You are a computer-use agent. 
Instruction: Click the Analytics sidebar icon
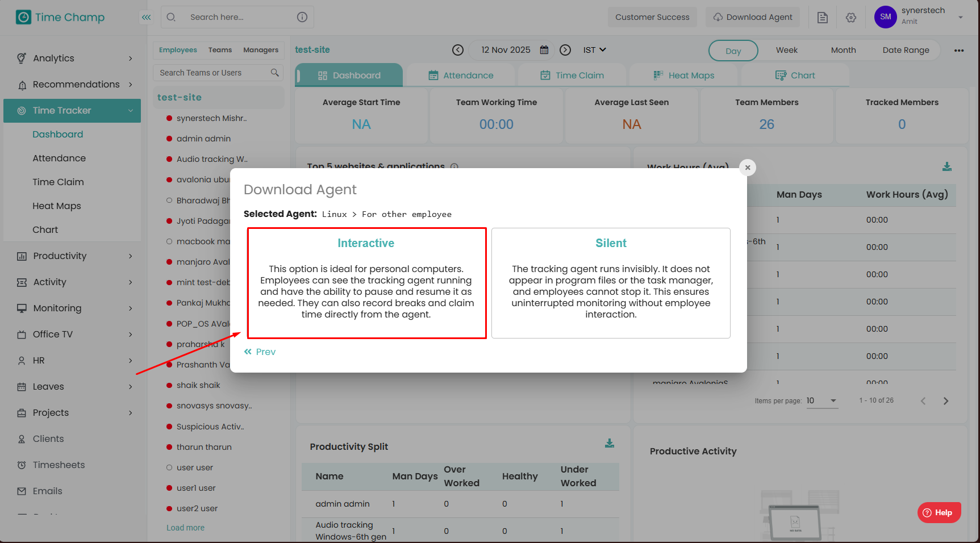click(x=22, y=58)
